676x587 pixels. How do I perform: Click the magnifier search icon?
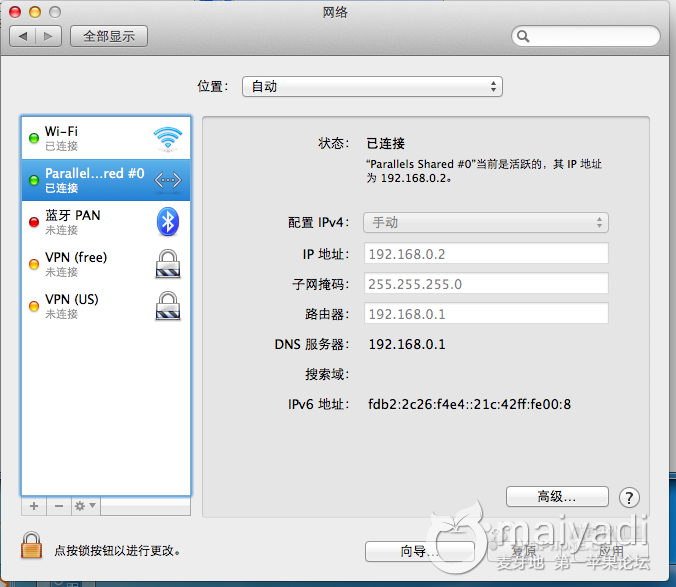click(523, 36)
